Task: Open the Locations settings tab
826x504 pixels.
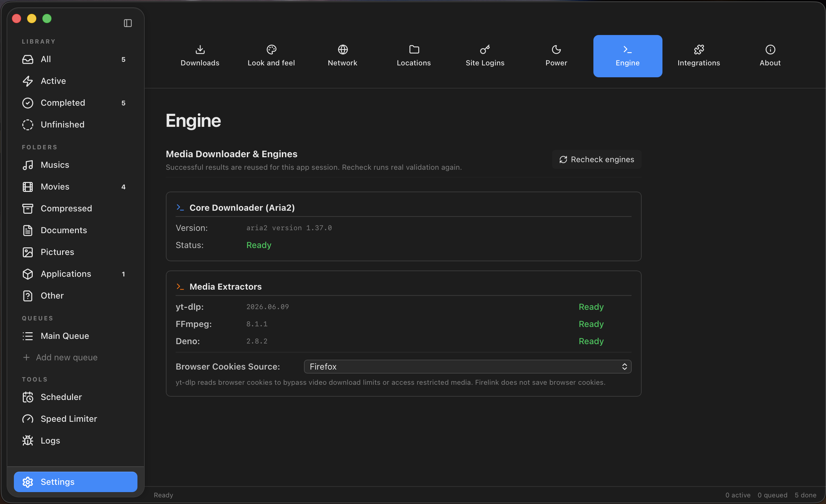Action: (x=414, y=56)
